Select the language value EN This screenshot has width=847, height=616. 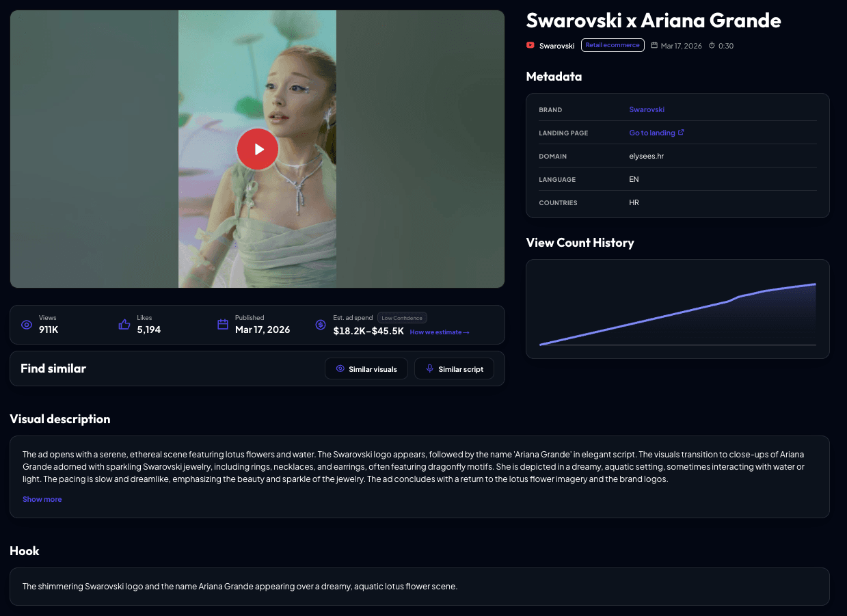[634, 179]
